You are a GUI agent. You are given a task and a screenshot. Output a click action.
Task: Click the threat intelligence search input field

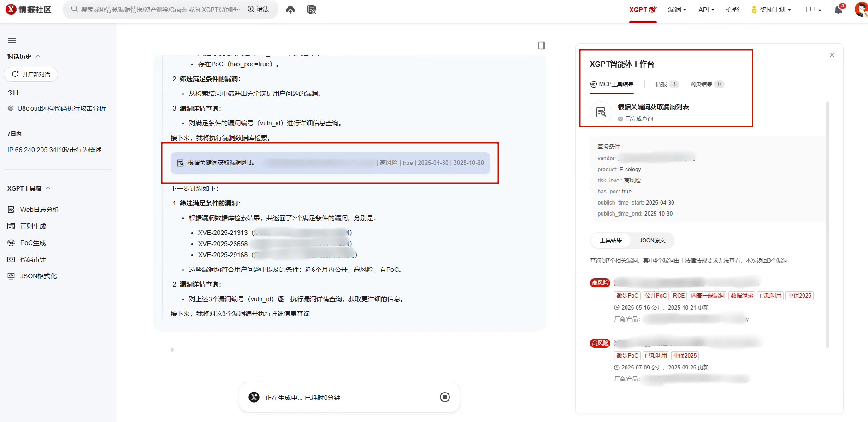[x=160, y=10]
